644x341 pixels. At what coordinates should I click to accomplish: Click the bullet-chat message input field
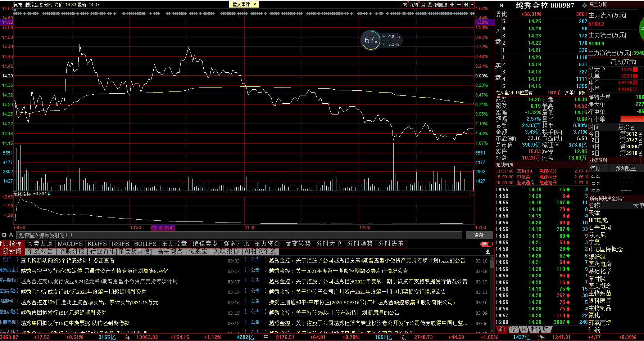tap(239, 235)
